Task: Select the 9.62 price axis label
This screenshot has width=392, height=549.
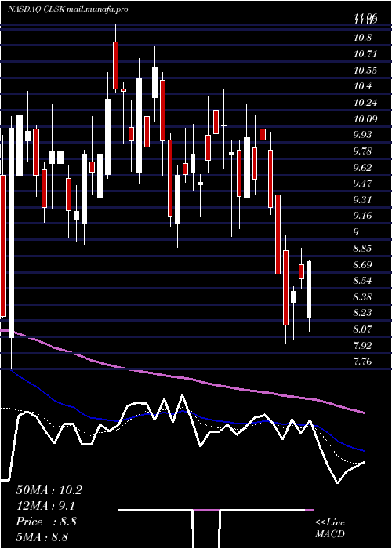Action: click(x=362, y=168)
